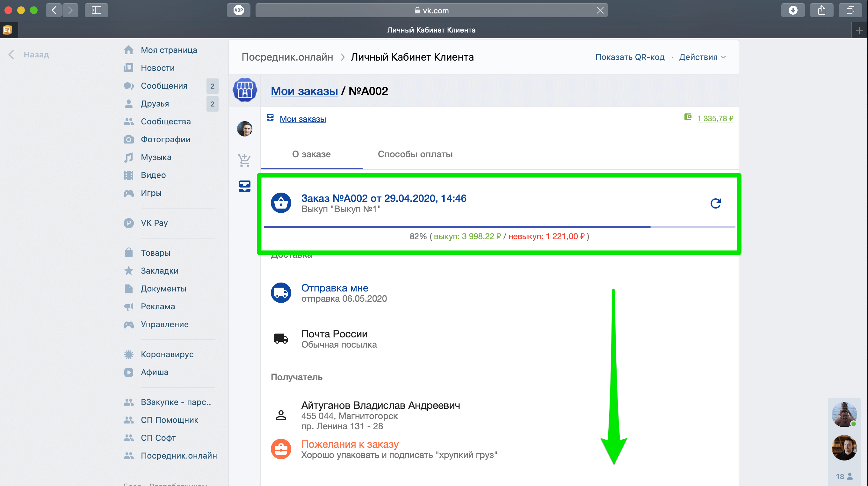Switch to the Способы оплаты tab

point(415,154)
